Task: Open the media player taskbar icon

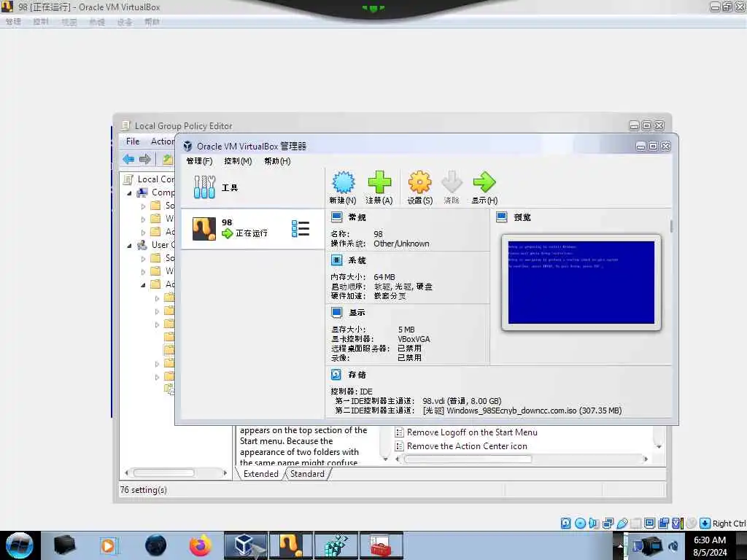Action: (x=108, y=545)
